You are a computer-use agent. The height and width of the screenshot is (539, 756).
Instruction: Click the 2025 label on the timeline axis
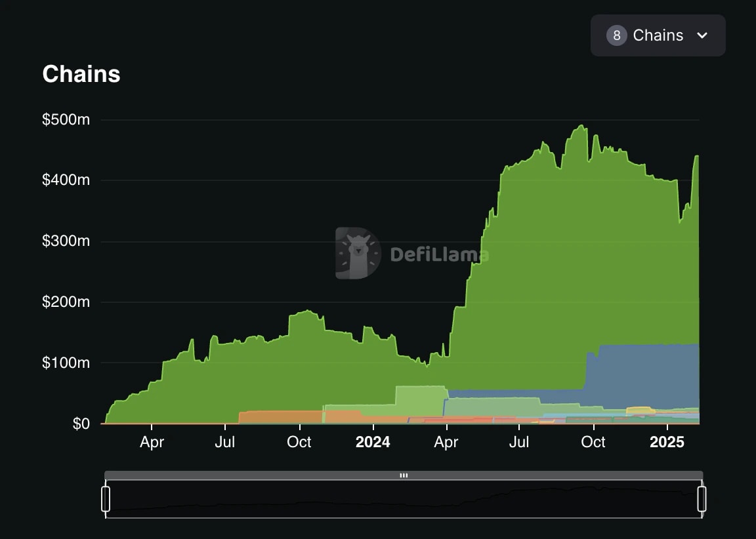click(x=667, y=442)
